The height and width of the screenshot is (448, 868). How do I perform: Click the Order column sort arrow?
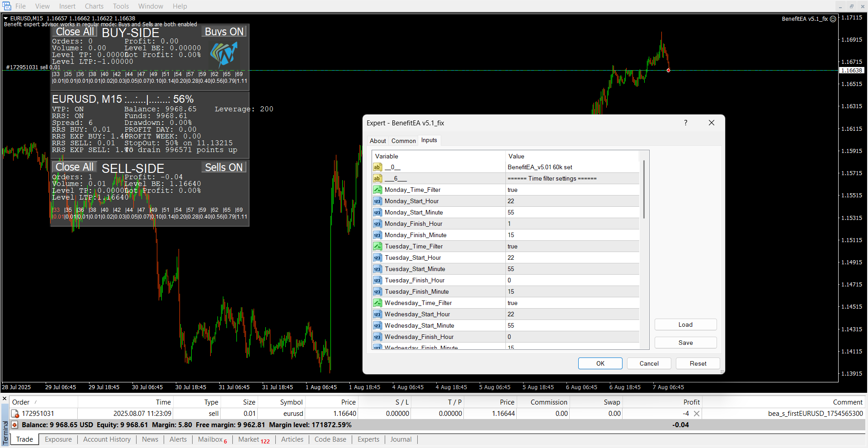pyautogui.click(x=36, y=402)
